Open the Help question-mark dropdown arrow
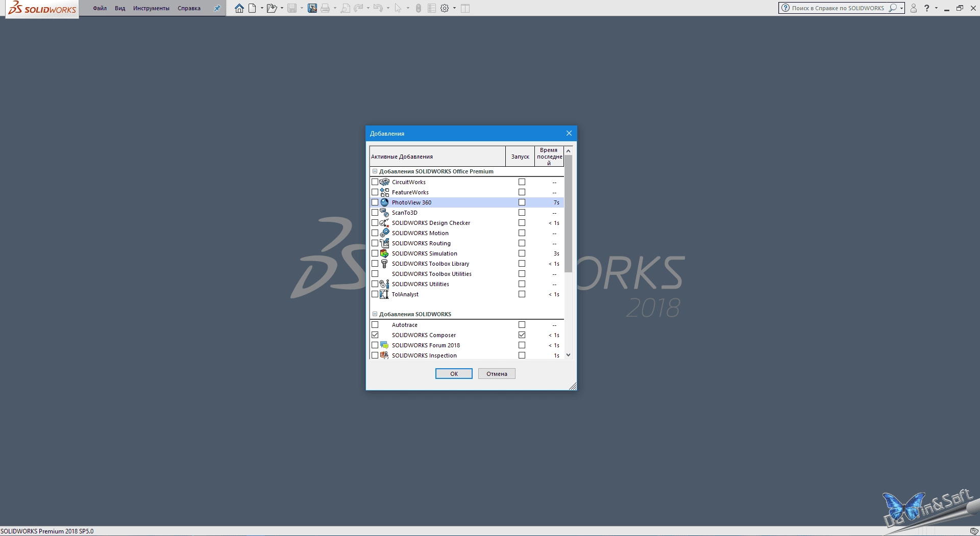The width and height of the screenshot is (980, 536). pyautogui.click(x=936, y=8)
